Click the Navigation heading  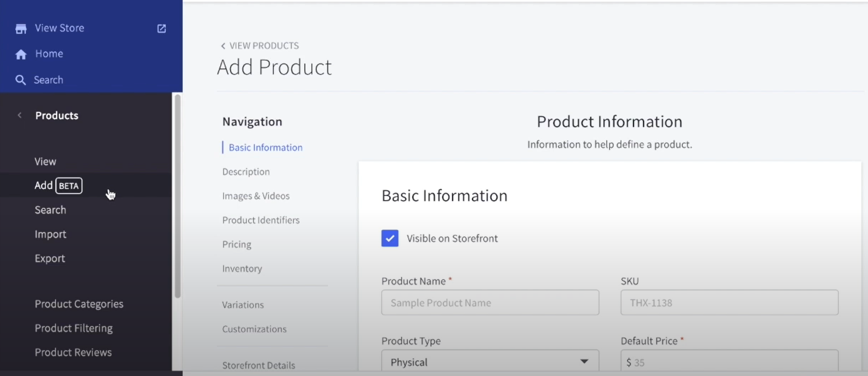click(x=252, y=122)
